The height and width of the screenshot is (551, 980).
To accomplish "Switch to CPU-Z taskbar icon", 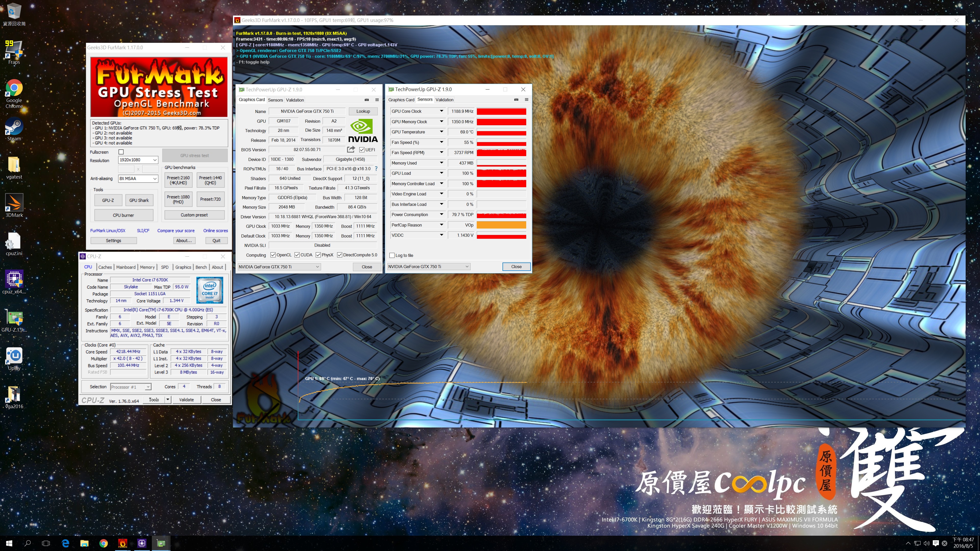I will pos(142,543).
